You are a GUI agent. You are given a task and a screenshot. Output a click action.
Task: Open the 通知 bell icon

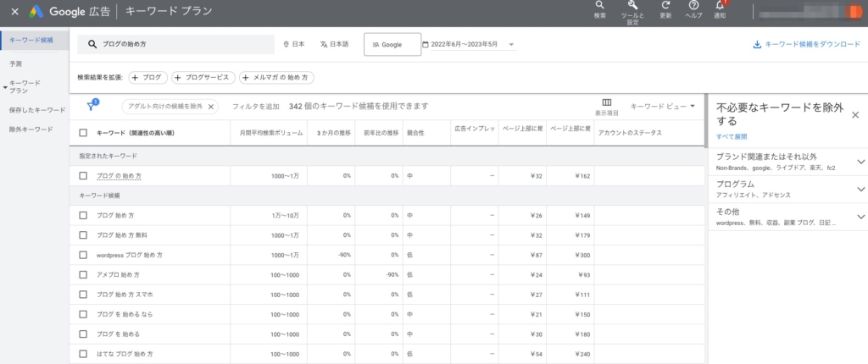720,5
